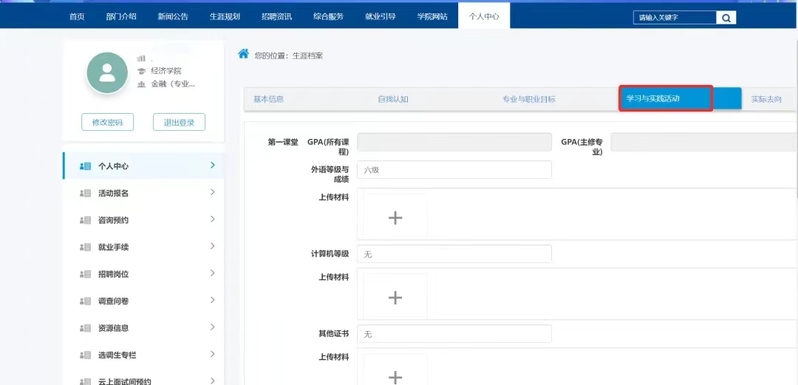This screenshot has height=385, width=798.
Task: Open 新闻公告 in top navigation
Action: coord(173,16)
